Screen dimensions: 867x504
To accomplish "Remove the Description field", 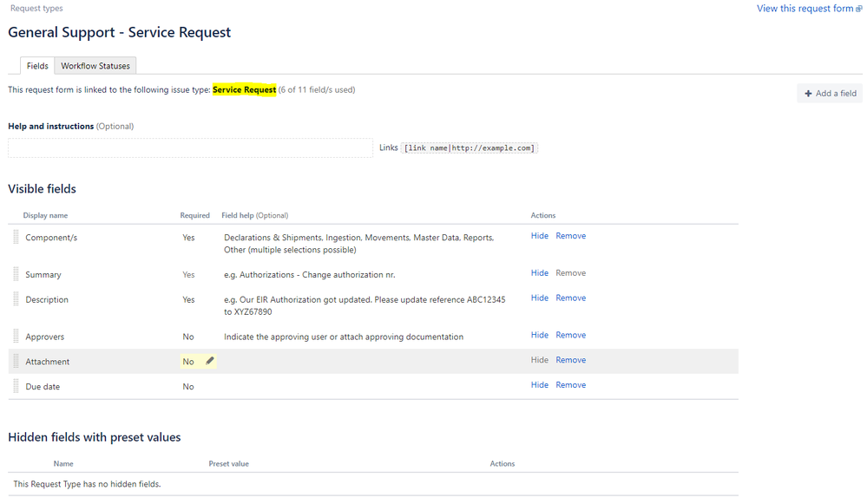I will (571, 298).
